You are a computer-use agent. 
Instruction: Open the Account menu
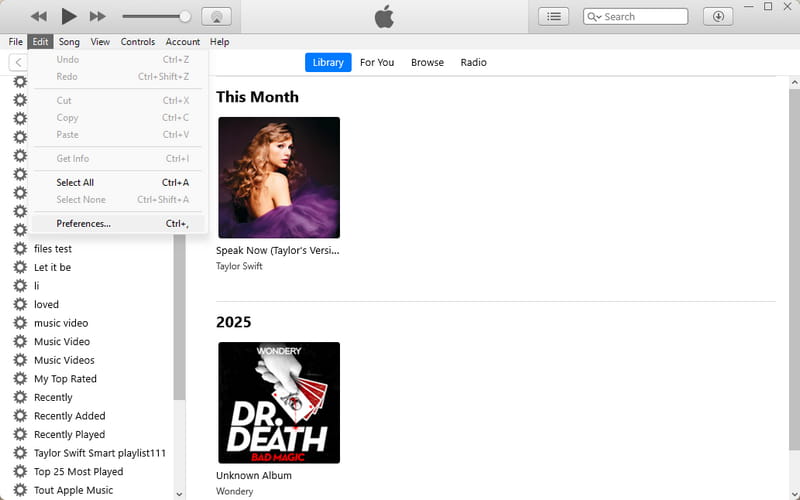click(x=183, y=42)
